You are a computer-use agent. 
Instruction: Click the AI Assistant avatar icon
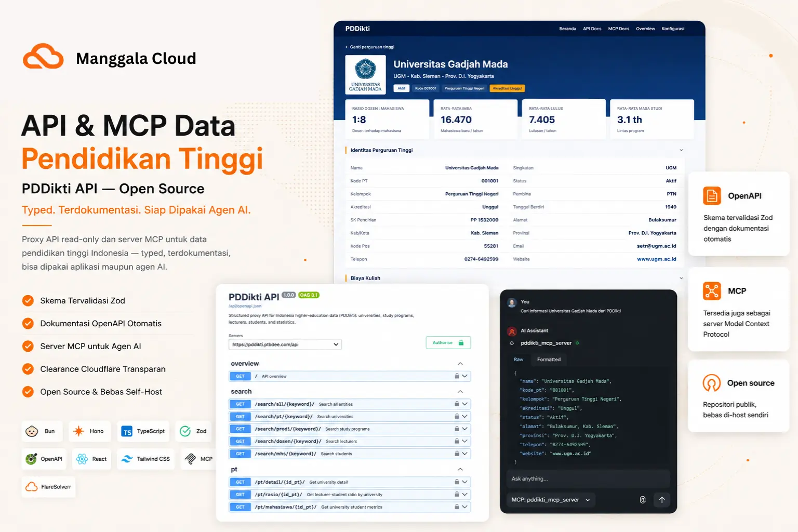click(x=512, y=331)
